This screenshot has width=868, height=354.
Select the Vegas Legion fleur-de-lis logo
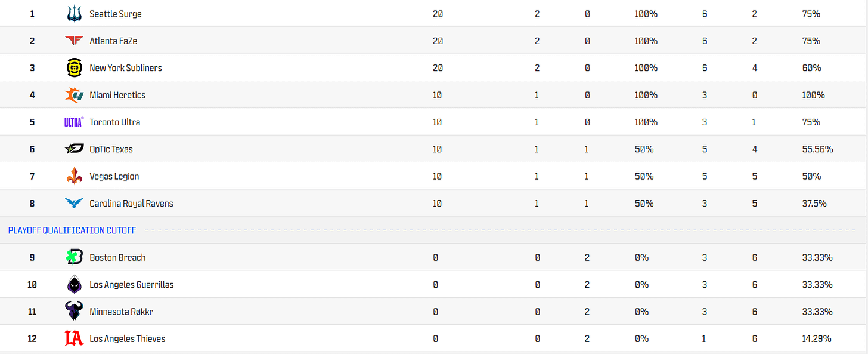[74, 176]
